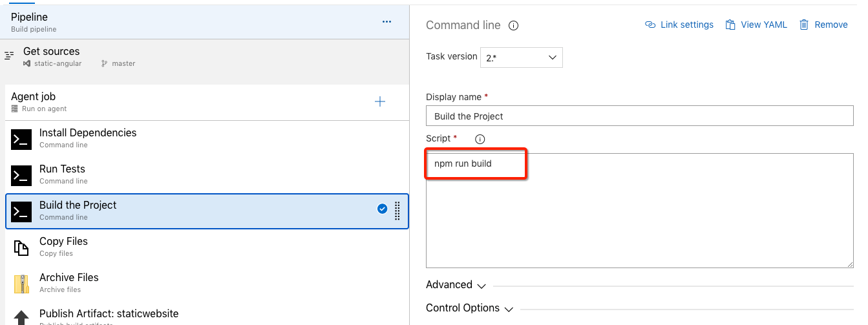Click the Install Dependencies terminal icon
The image size is (868, 325).
[21, 139]
